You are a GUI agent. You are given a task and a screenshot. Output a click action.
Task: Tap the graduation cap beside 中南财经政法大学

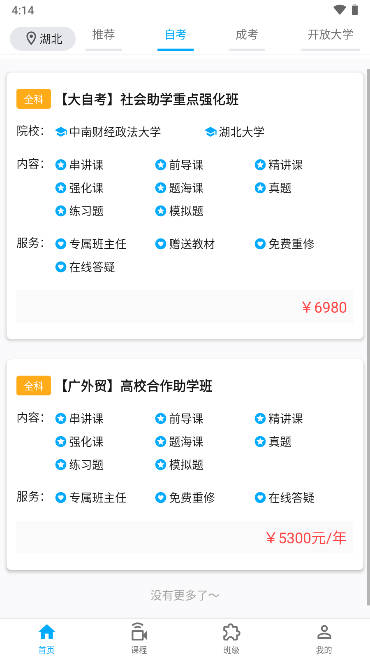61,132
